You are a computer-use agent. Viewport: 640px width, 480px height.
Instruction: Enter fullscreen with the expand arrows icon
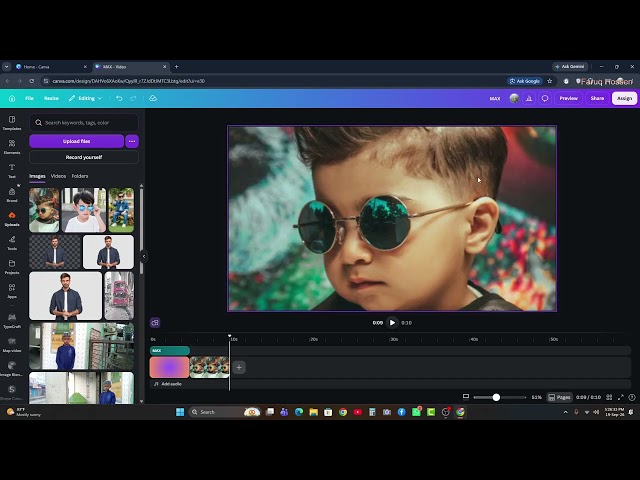click(621, 397)
